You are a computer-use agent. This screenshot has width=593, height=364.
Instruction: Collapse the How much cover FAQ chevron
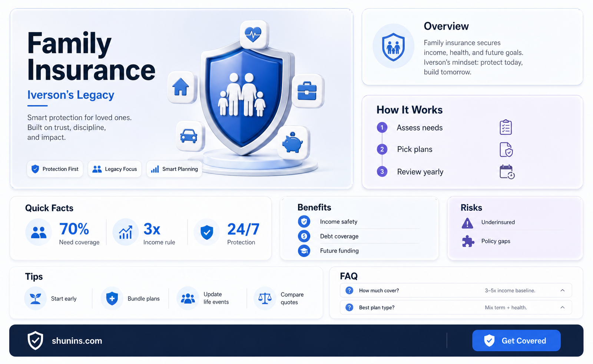[562, 290]
